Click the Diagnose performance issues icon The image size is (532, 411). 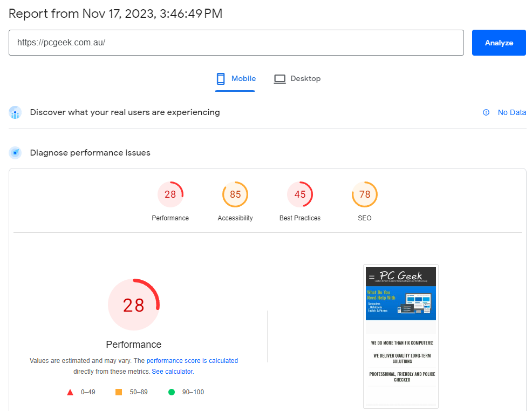[x=15, y=153]
